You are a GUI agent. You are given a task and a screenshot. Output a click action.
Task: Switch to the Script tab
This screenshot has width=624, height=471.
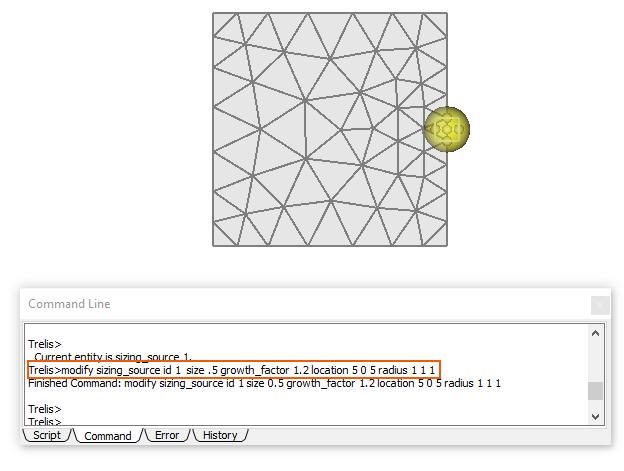(47, 436)
